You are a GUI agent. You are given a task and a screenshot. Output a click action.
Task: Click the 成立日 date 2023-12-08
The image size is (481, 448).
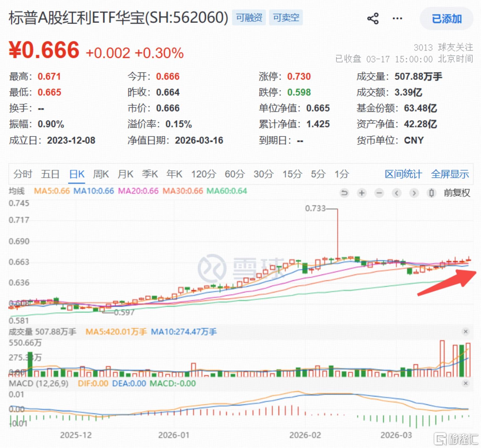71,140
